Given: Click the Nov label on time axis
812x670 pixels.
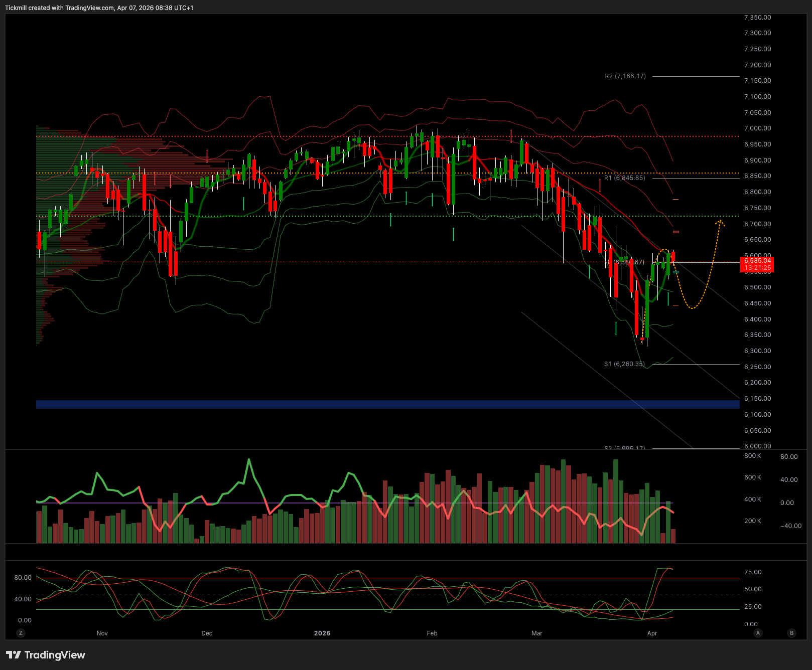Looking at the screenshot, I should (x=102, y=633).
